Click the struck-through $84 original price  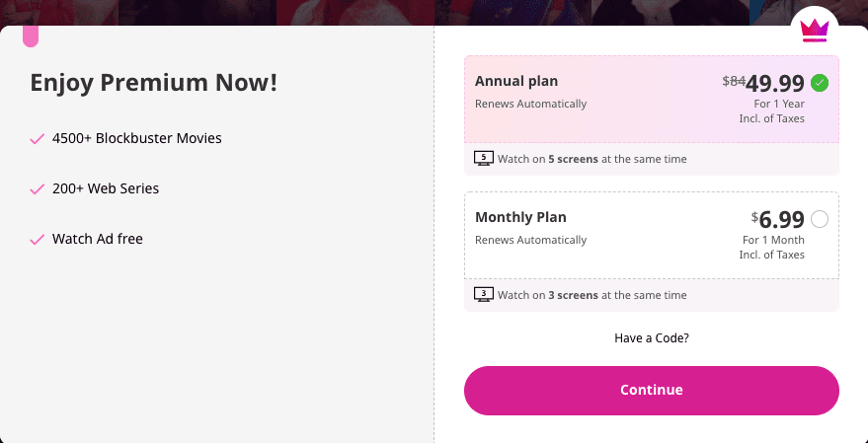tap(734, 81)
